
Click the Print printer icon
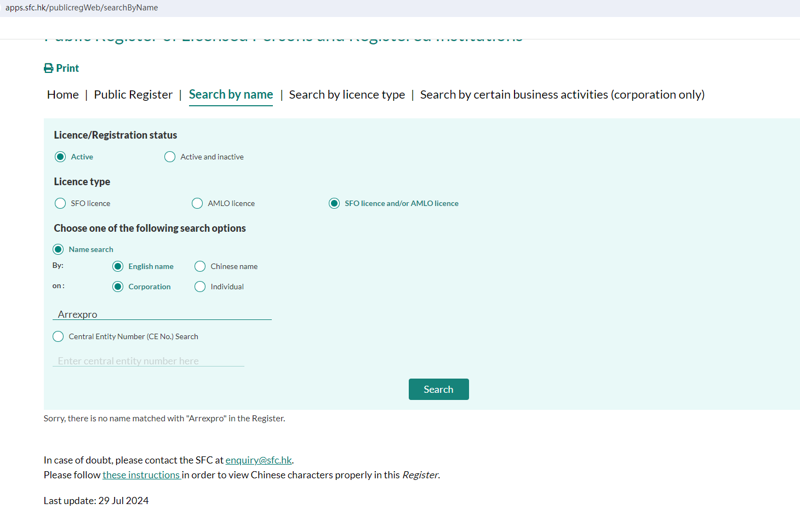coord(49,68)
